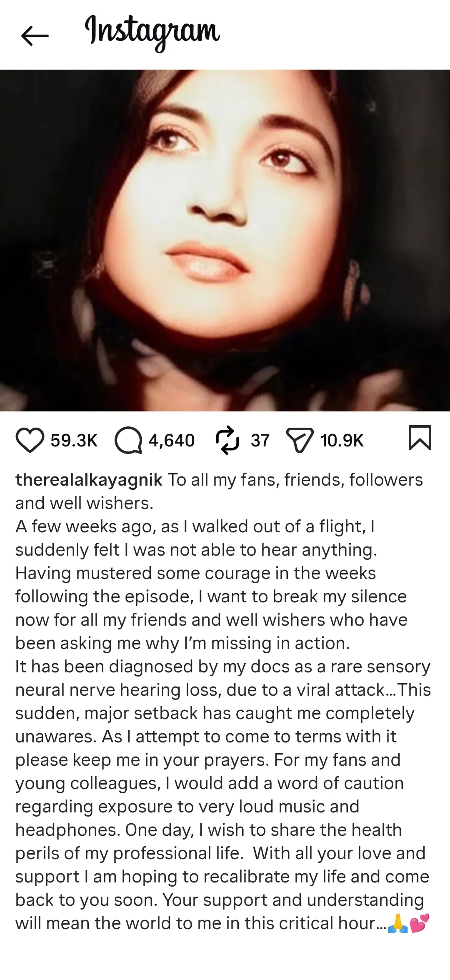Tap the 37 reposts number
Viewport: 450px width, 980px height.
click(x=260, y=441)
